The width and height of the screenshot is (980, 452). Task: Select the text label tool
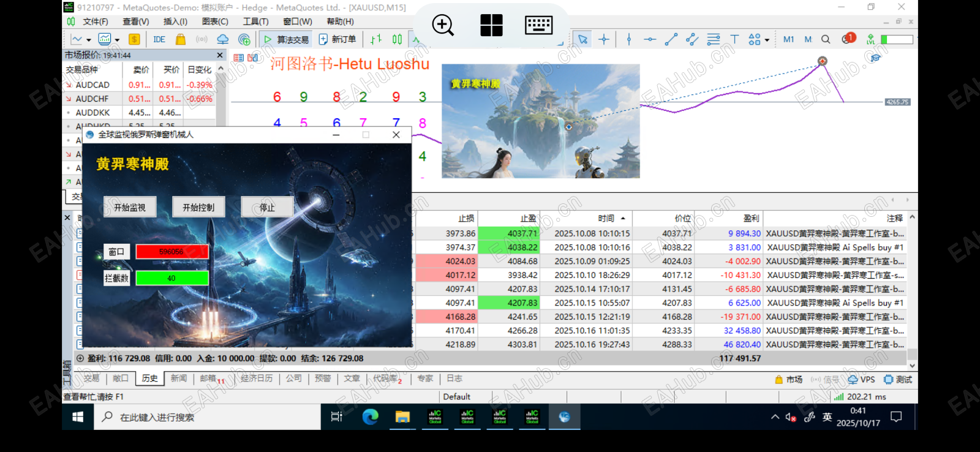734,39
